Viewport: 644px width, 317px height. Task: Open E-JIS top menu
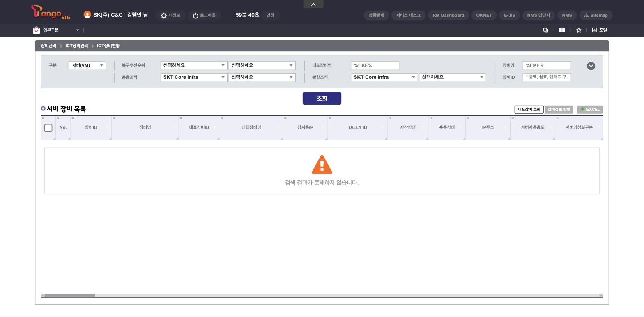click(x=510, y=15)
